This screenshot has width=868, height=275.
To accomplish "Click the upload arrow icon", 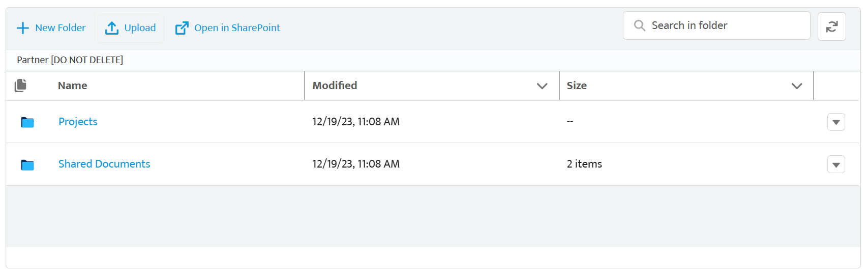I will pos(112,28).
